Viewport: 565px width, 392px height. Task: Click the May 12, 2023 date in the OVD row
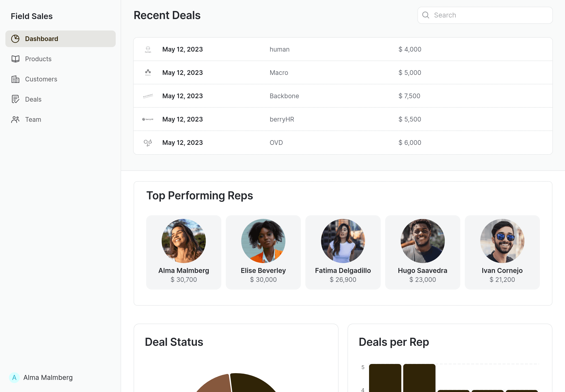[x=183, y=143]
